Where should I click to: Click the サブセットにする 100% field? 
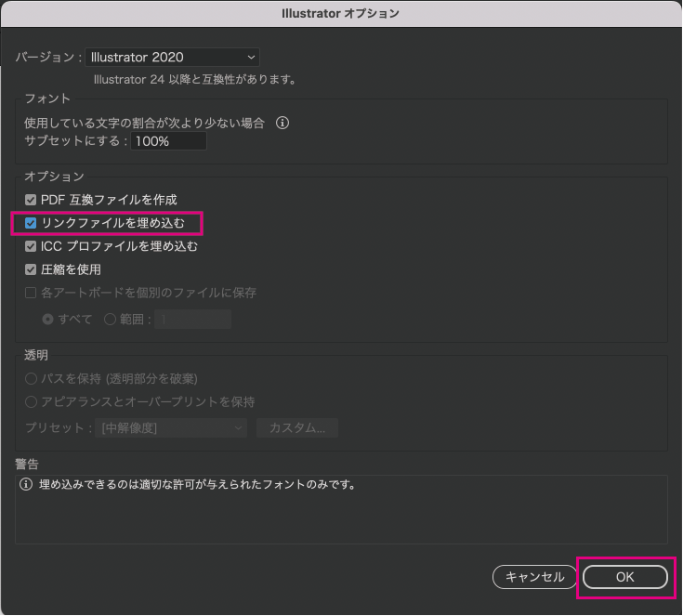tap(168, 141)
